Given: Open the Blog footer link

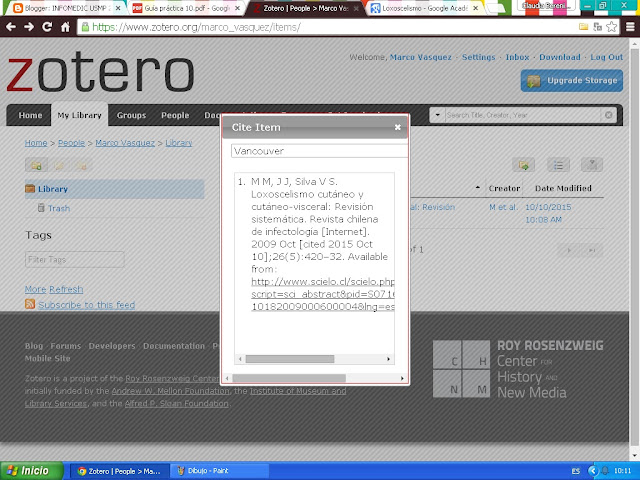Looking at the screenshot, I should (x=34, y=346).
